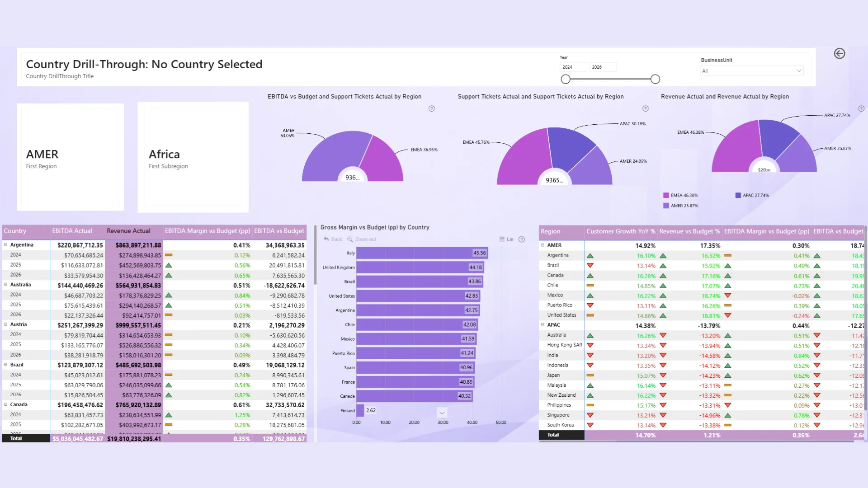Collapse the AMER group in region table
Screen dimensions: 868x488
tap(542, 245)
